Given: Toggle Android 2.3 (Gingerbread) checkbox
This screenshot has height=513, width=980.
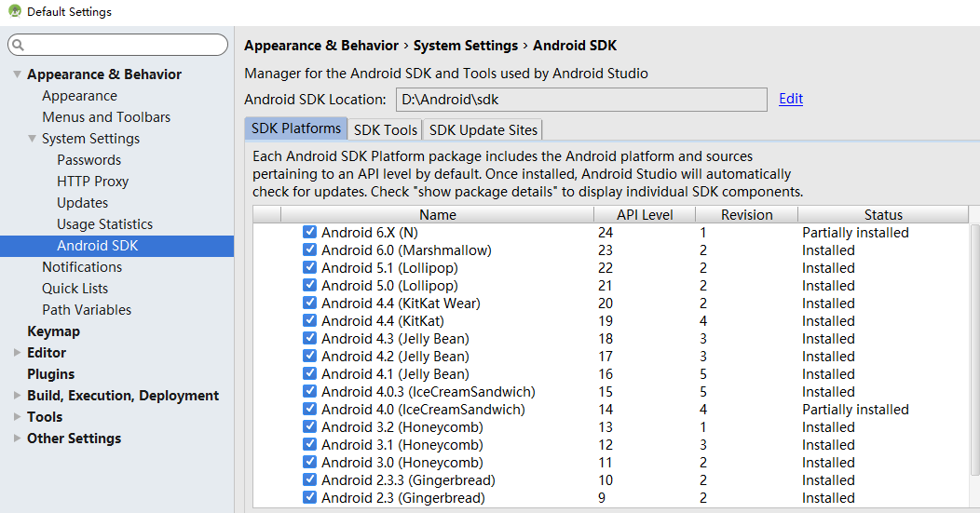Looking at the screenshot, I should coord(309,497).
